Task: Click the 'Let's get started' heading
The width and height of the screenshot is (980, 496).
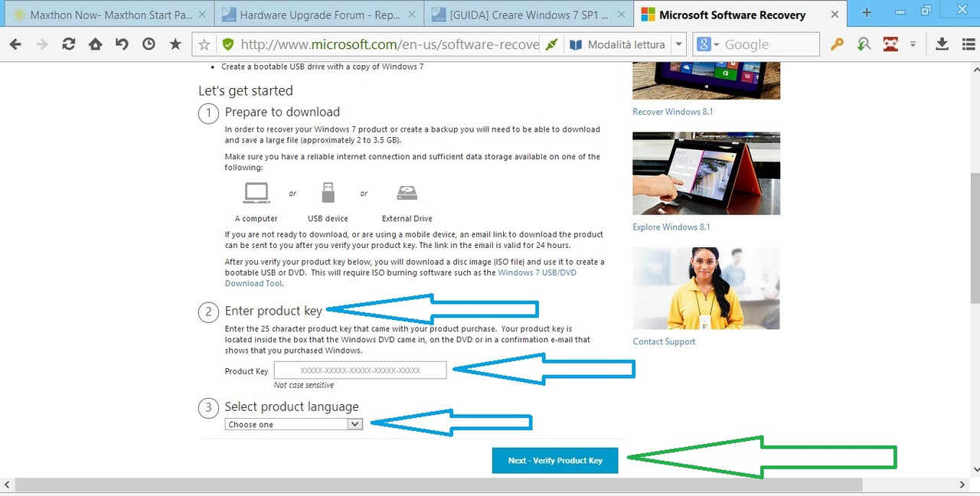Action: [245, 90]
